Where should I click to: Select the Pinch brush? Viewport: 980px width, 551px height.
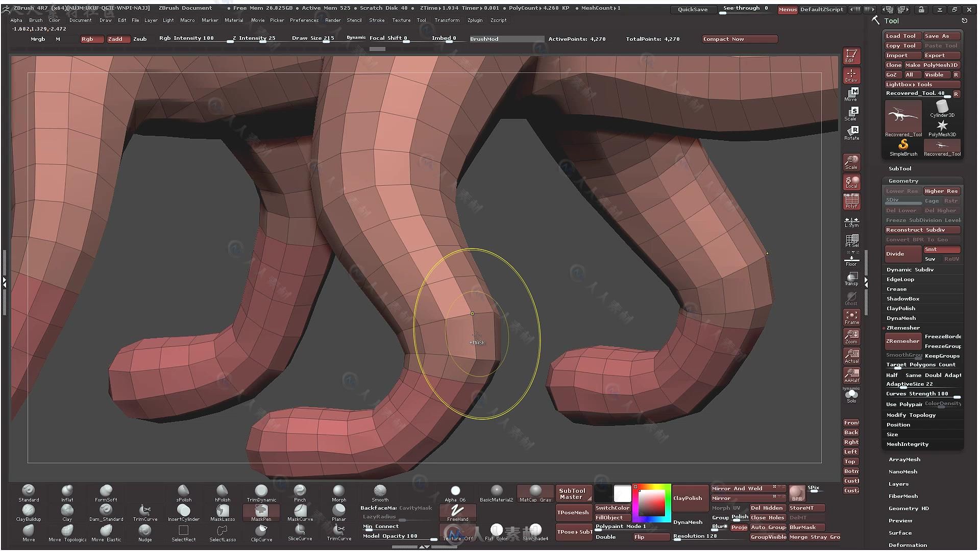point(300,493)
